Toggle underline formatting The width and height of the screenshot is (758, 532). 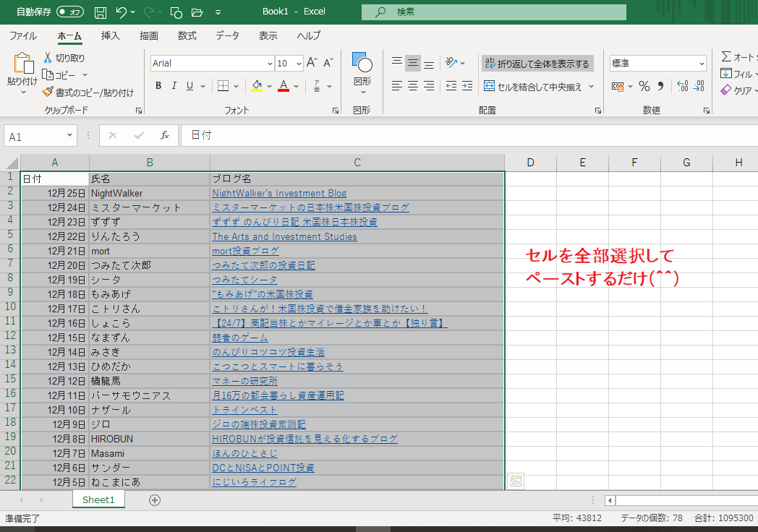pos(190,86)
